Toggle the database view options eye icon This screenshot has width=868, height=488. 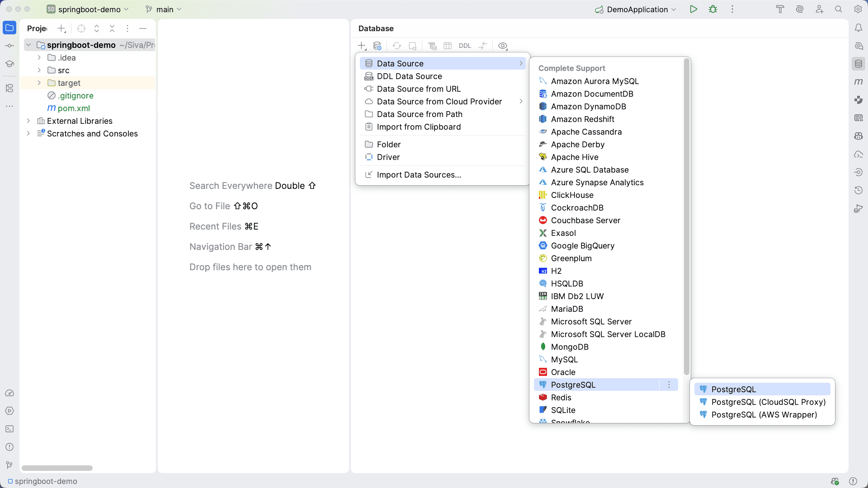point(503,46)
